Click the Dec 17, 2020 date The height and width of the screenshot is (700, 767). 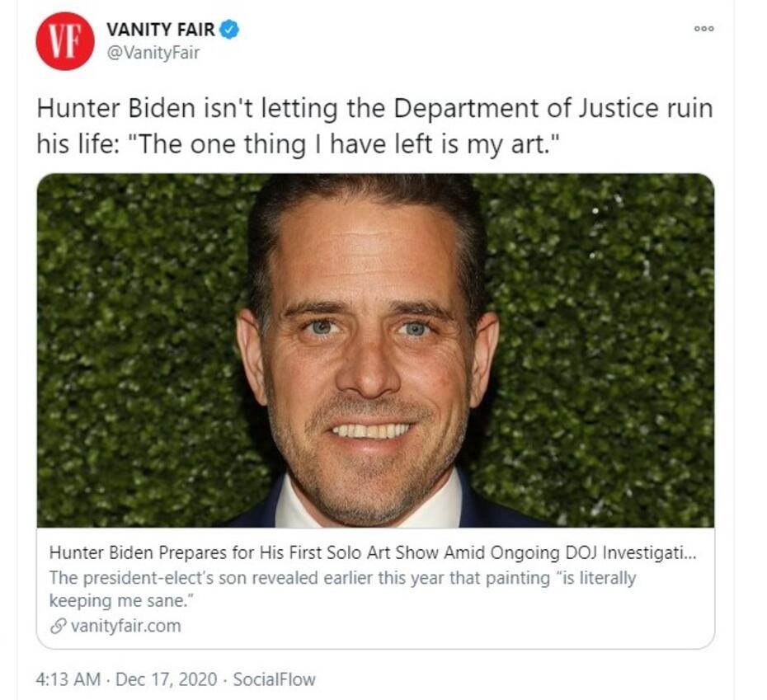(166, 680)
